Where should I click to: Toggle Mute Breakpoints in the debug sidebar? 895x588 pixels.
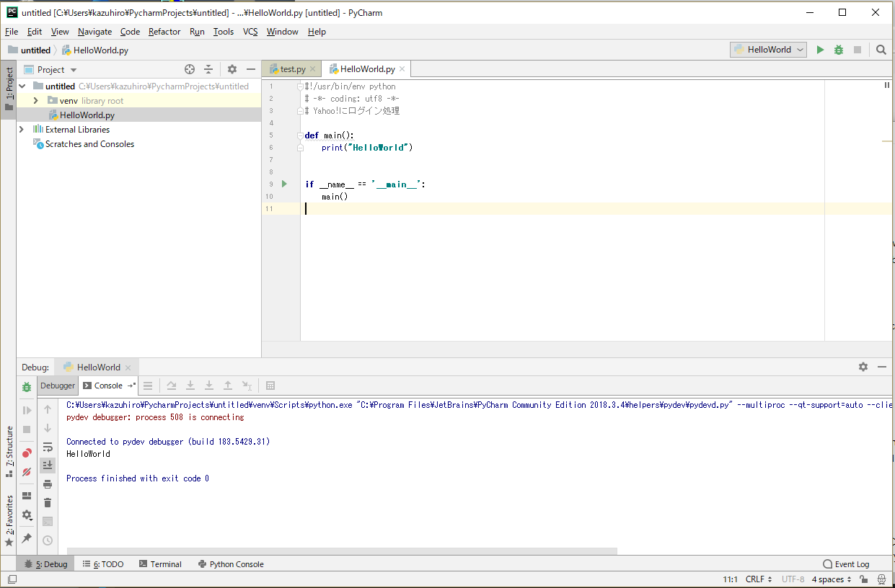[27, 472]
